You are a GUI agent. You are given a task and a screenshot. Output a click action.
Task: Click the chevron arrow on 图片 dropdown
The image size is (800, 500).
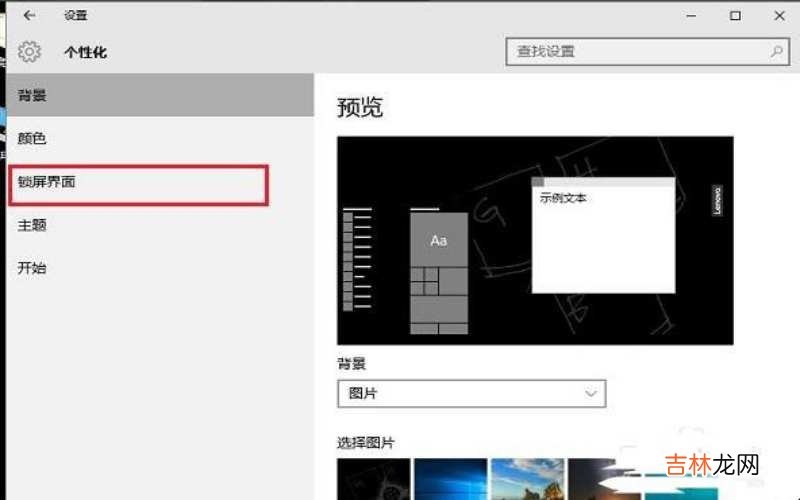pos(590,393)
